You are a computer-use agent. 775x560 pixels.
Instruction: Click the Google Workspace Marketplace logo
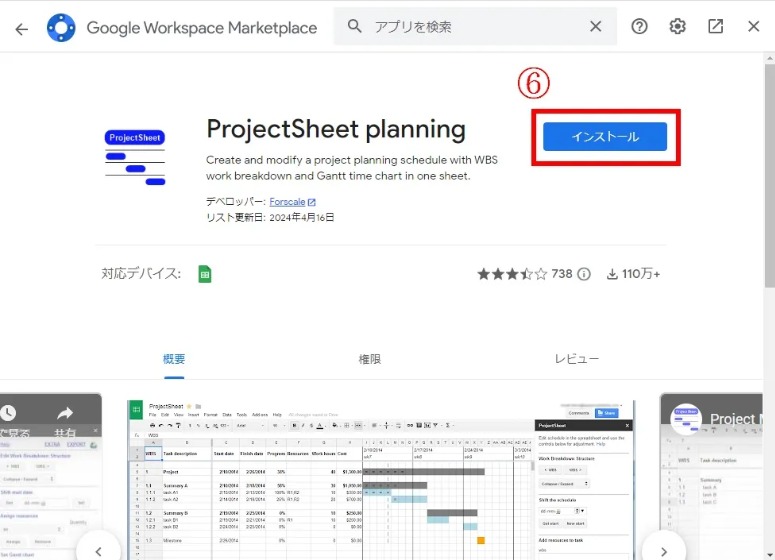61,28
